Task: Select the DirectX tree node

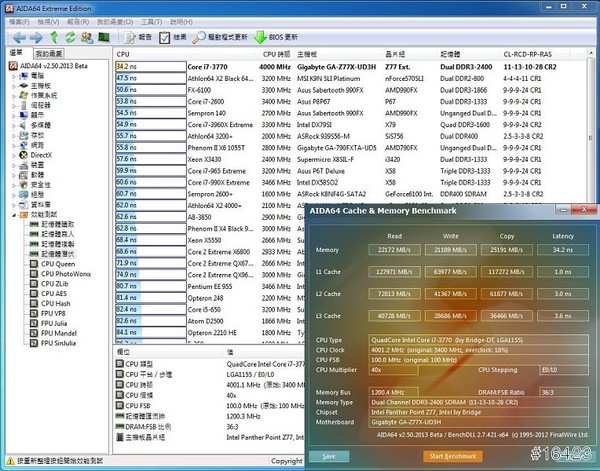Action: click(x=40, y=156)
